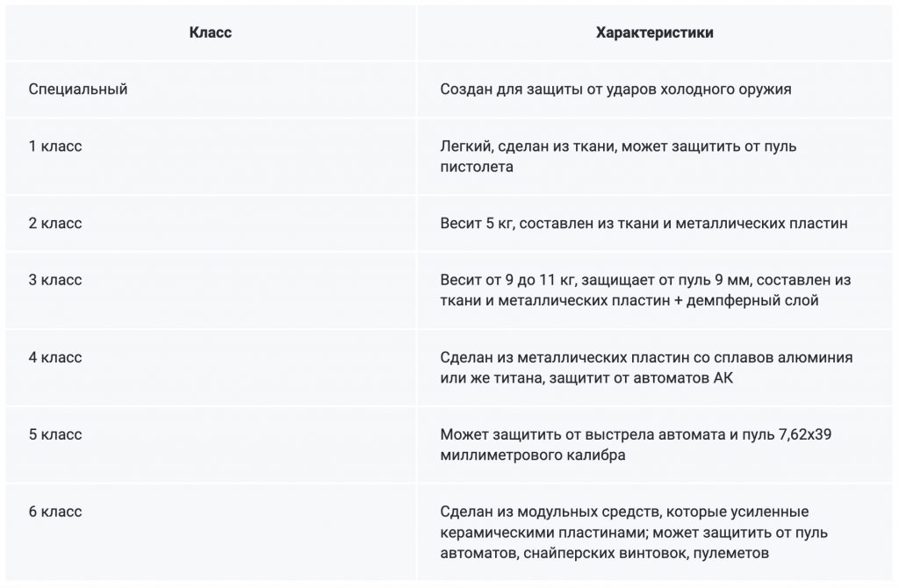Screen dimensions: 899x588
Task: Click the Характеристики column header
Action: click(654, 32)
